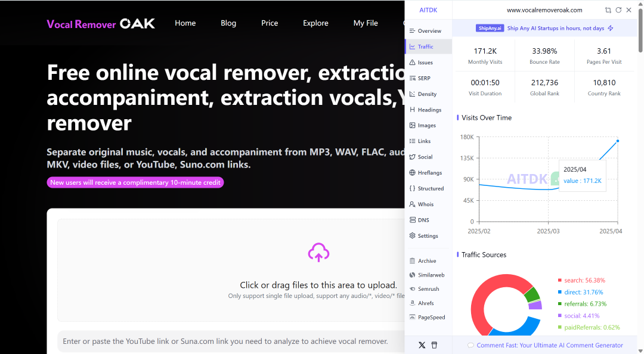The image size is (644, 354).
Task: Click the lightning bolt icon in banner
Action: 611,28
